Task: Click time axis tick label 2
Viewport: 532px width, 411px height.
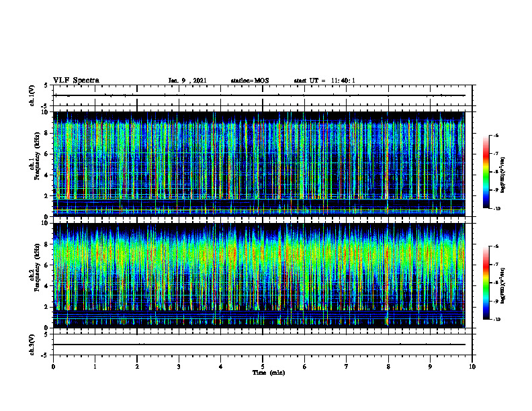Action: [x=137, y=367]
